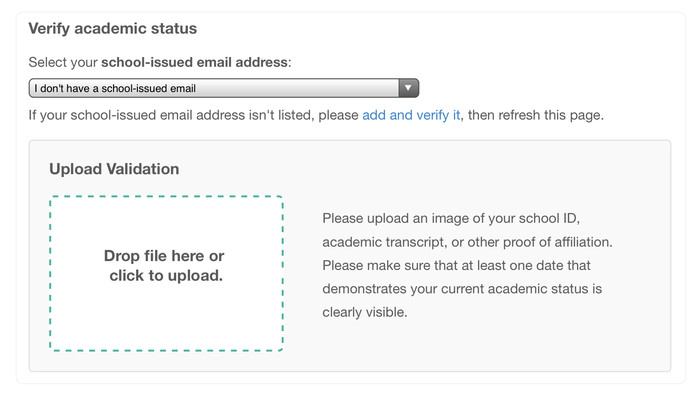Click the "Please upload an image of your school ID" line

coord(451,218)
